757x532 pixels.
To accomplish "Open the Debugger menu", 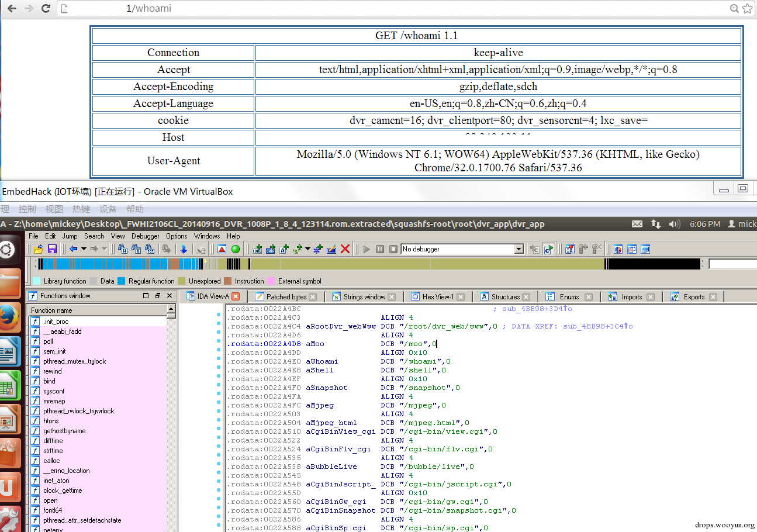I will pos(145,236).
